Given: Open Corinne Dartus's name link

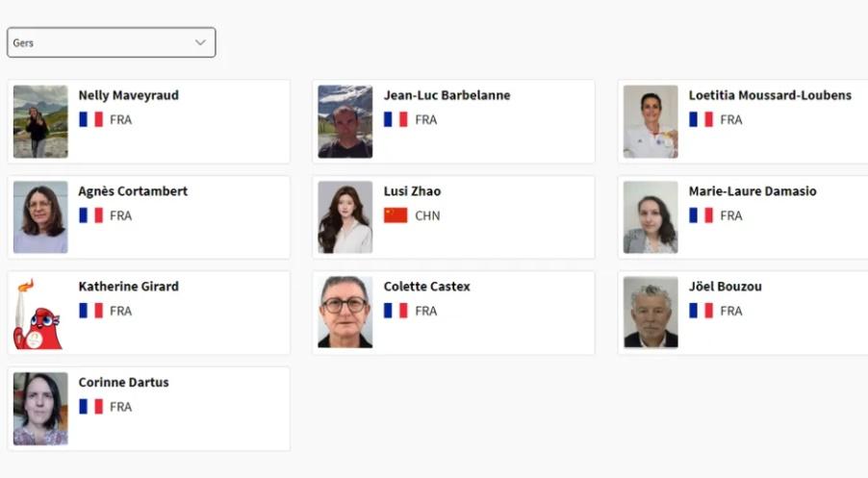Looking at the screenshot, I should pos(123,383).
